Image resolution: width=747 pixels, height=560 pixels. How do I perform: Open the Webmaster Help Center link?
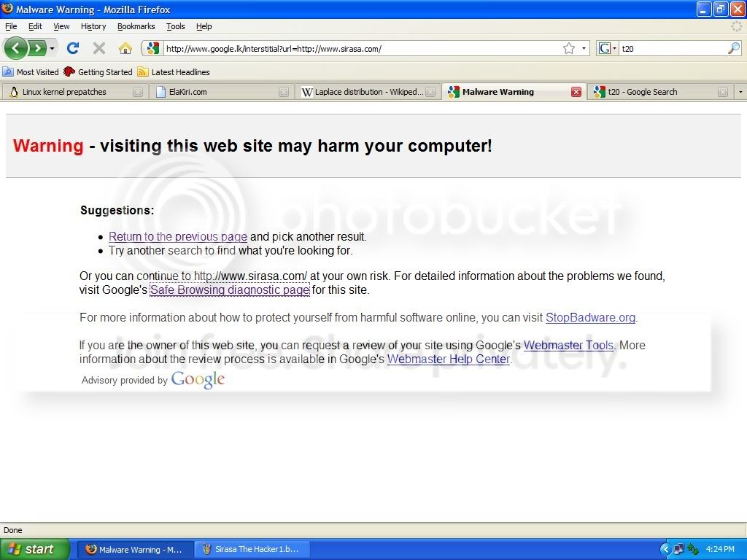[449, 359]
